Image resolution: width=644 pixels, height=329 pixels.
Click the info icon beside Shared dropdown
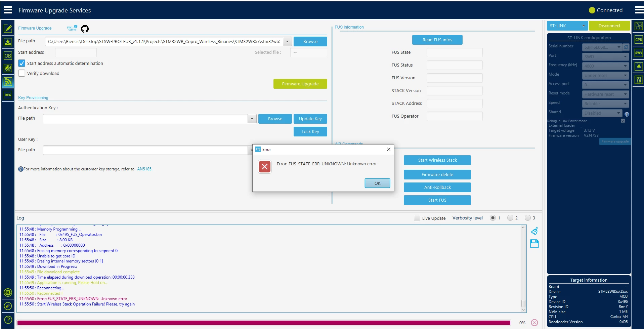click(627, 114)
